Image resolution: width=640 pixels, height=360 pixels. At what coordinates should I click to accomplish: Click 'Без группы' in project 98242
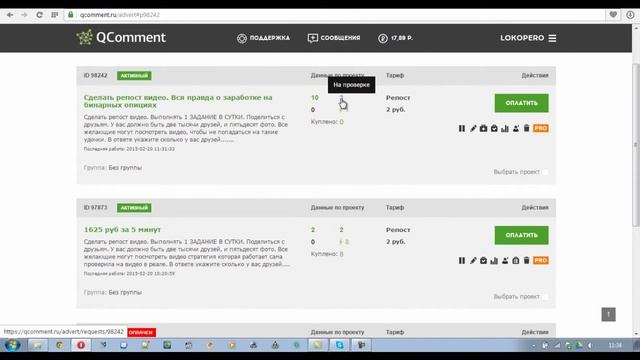[x=125, y=168]
